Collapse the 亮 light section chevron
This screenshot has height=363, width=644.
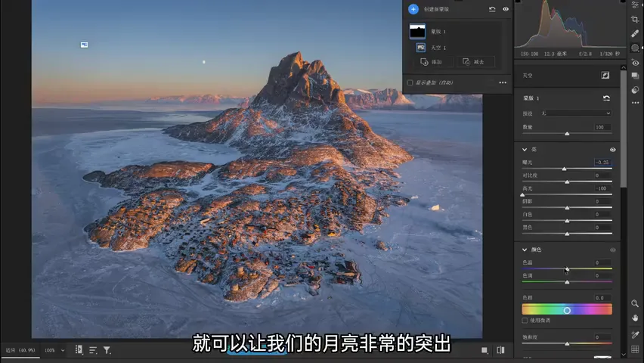(x=525, y=150)
